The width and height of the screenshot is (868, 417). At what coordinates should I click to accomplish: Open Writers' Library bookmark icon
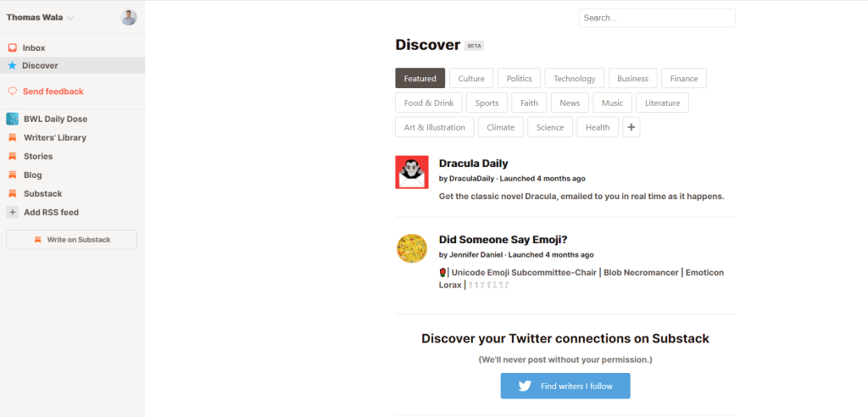click(x=12, y=138)
